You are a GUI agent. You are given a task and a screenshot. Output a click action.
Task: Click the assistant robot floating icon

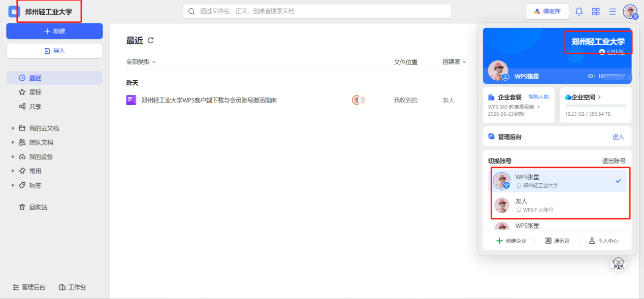[x=618, y=263]
